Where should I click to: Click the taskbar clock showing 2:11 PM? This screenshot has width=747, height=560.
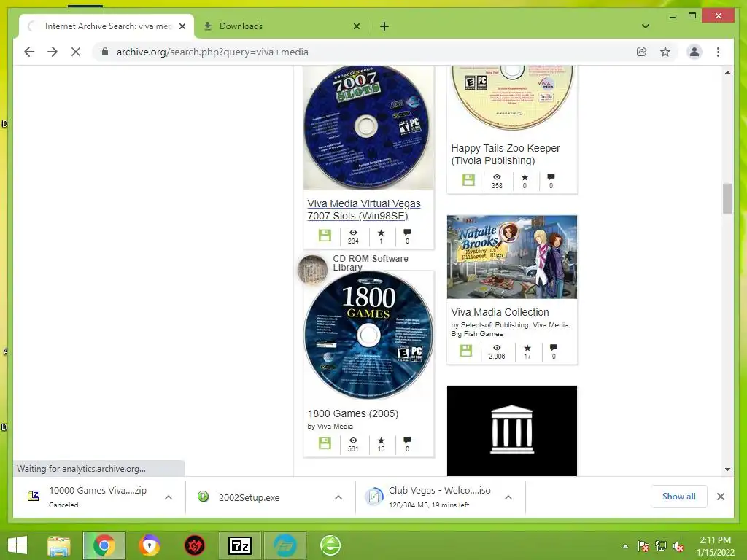(715, 545)
